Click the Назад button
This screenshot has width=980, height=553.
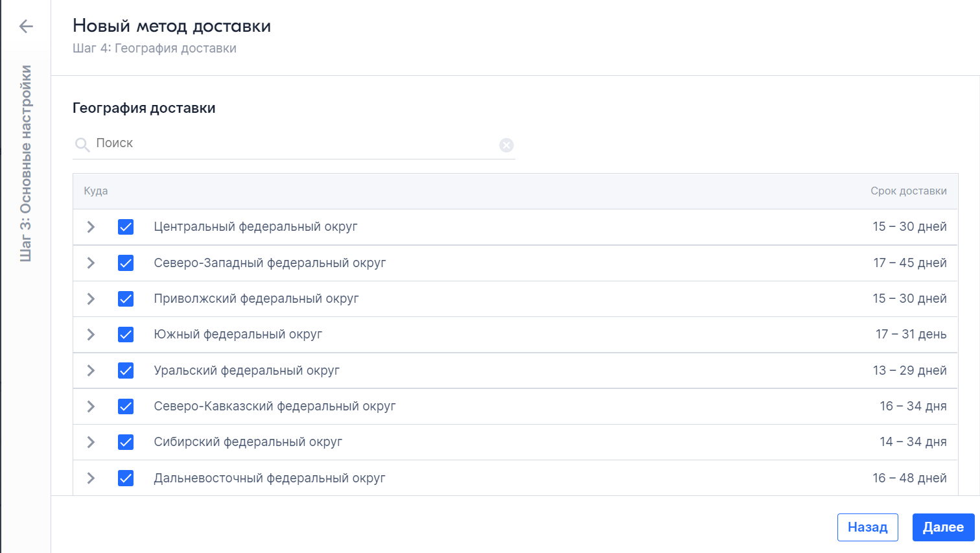click(x=867, y=527)
